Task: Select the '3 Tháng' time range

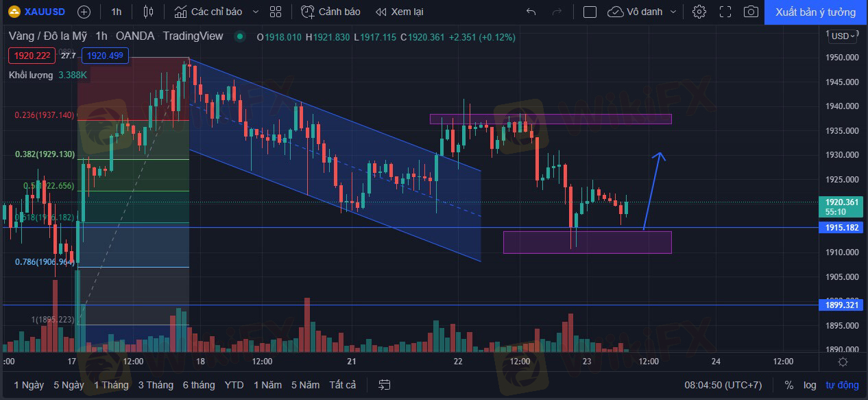Action: [x=156, y=385]
